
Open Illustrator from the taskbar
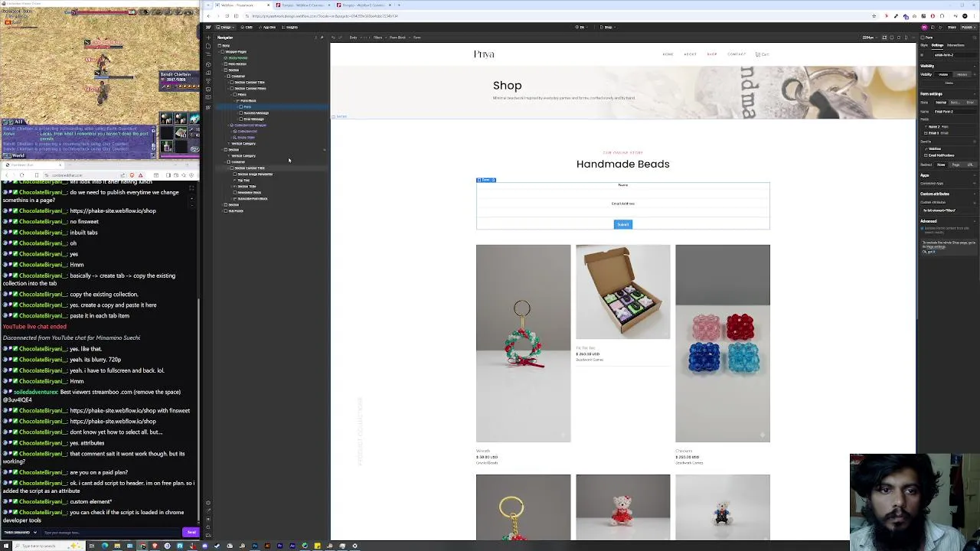click(x=267, y=546)
